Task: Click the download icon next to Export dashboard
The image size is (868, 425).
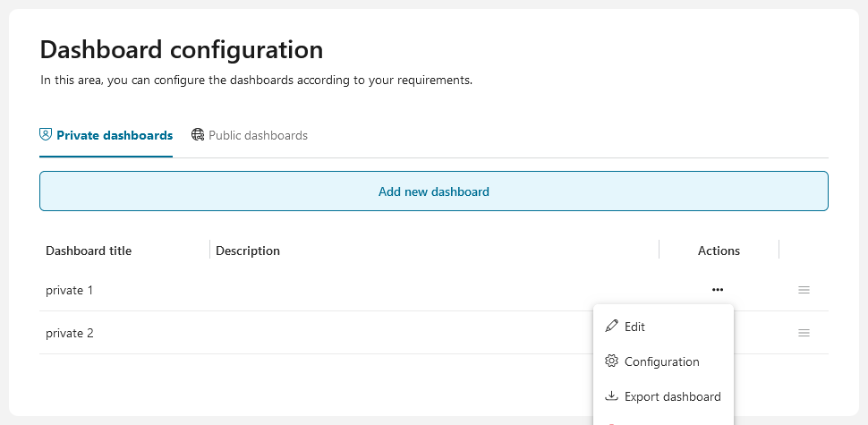Action: (x=612, y=396)
